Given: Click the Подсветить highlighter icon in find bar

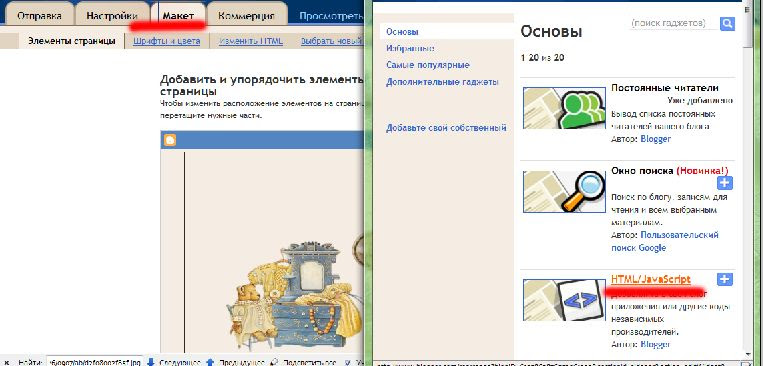Looking at the screenshot, I should point(273,362).
